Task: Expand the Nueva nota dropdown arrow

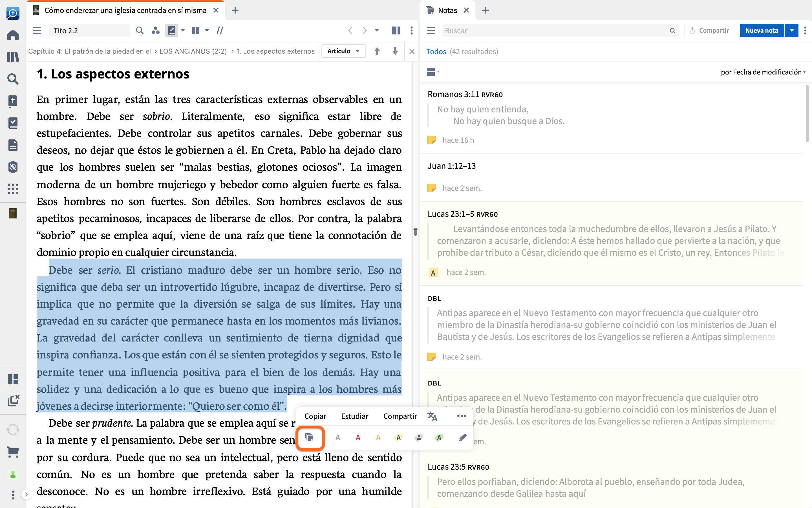Action: (x=791, y=30)
